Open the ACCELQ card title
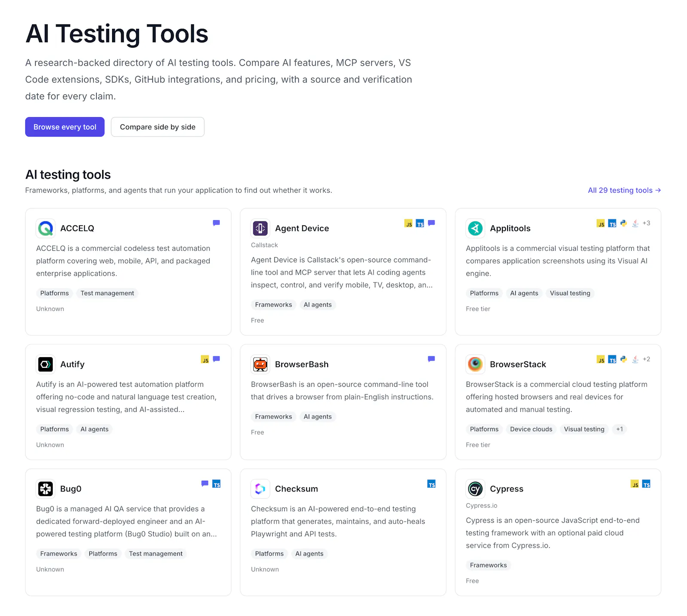The image size is (687, 616). click(x=77, y=228)
